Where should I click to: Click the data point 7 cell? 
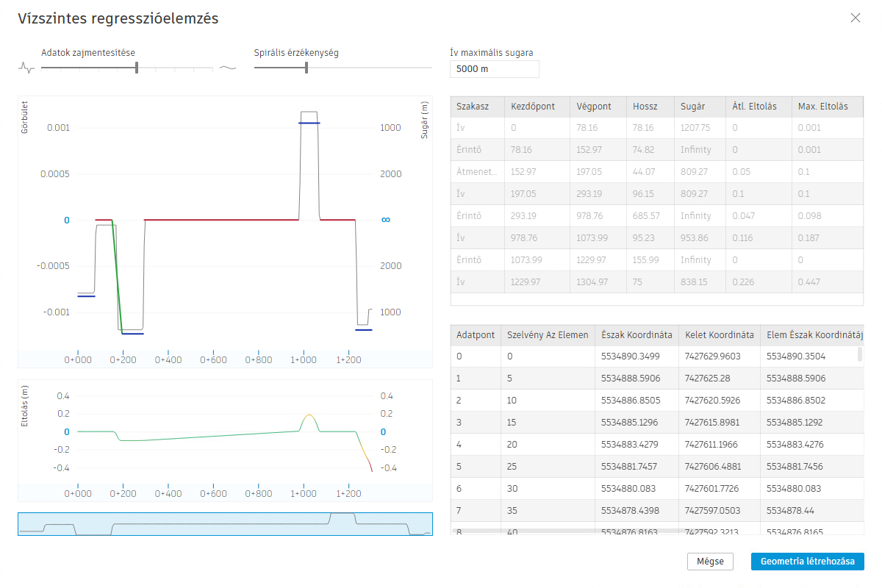(476, 511)
